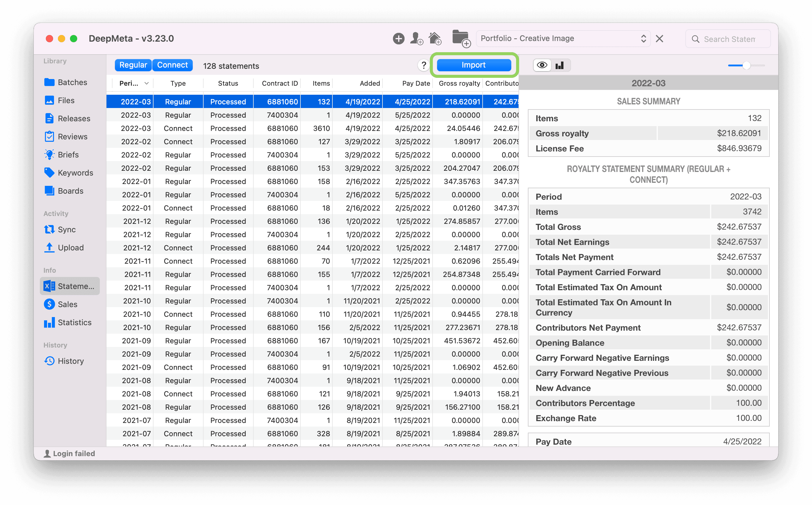Select Statements in the Info section
The height and width of the screenshot is (505, 812).
pyautogui.click(x=70, y=286)
